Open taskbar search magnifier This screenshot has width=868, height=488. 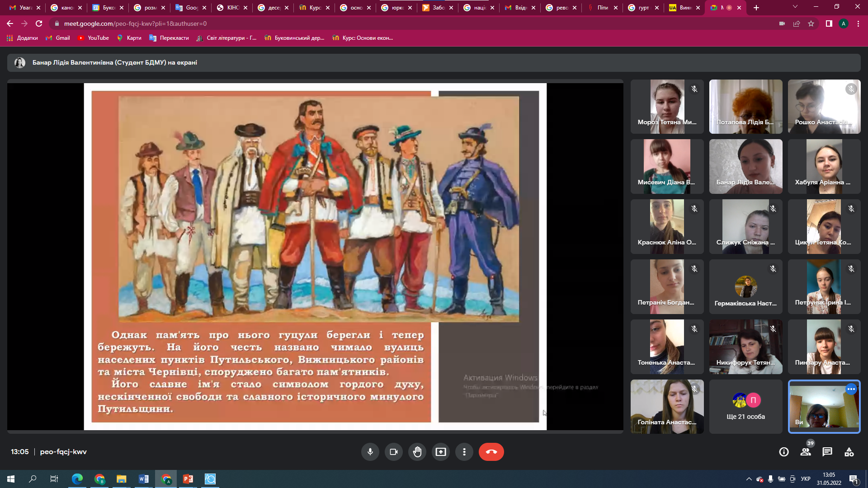point(33,479)
